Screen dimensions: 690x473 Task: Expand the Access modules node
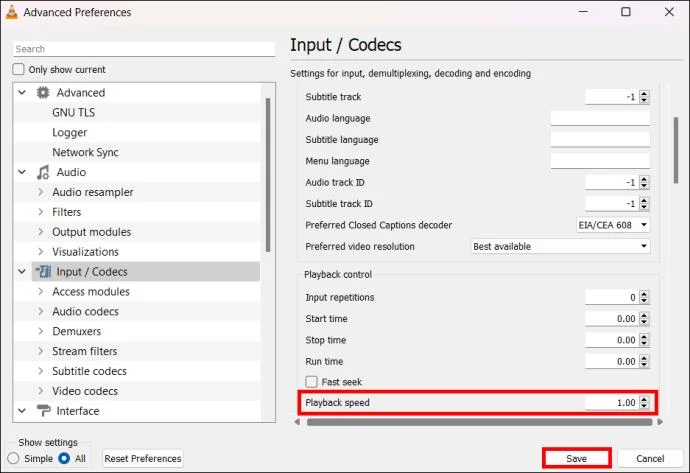click(x=41, y=292)
